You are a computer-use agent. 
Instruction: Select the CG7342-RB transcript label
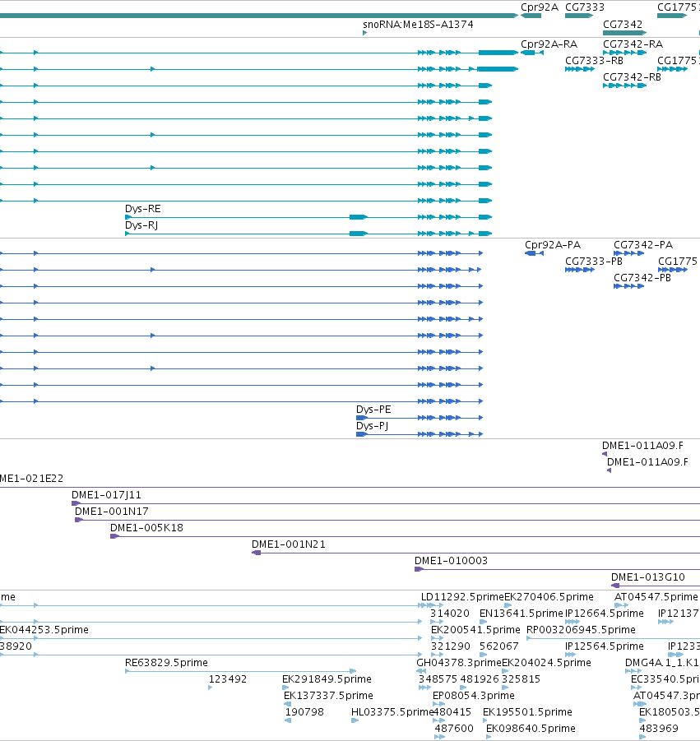[632, 77]
